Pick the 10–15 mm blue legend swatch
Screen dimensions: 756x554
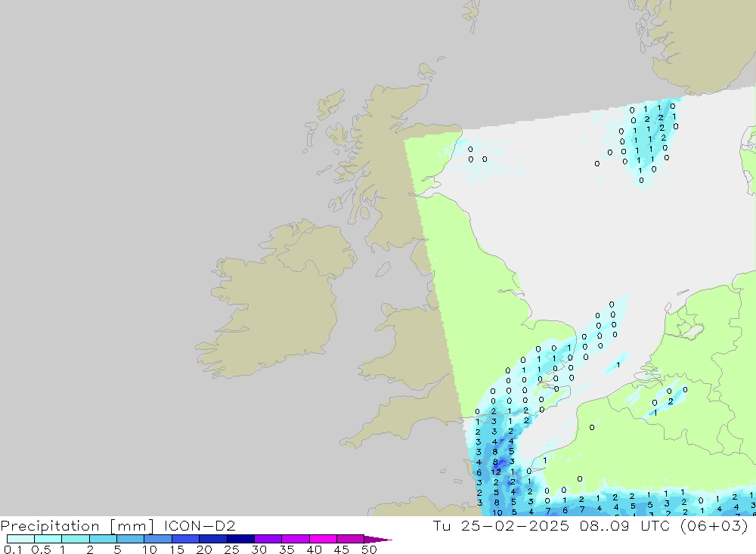coord(158,539)
